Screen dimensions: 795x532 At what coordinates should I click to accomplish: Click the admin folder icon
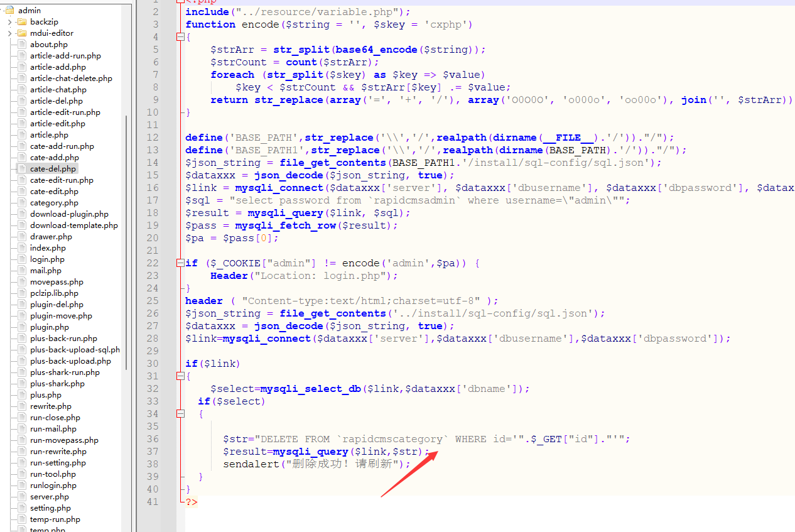[9, 11]
